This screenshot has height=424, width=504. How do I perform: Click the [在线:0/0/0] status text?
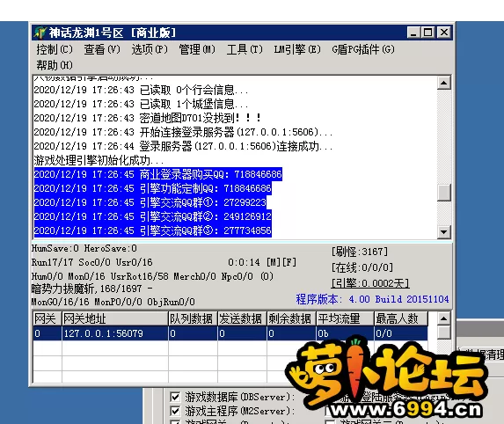[x=362, y=267]
